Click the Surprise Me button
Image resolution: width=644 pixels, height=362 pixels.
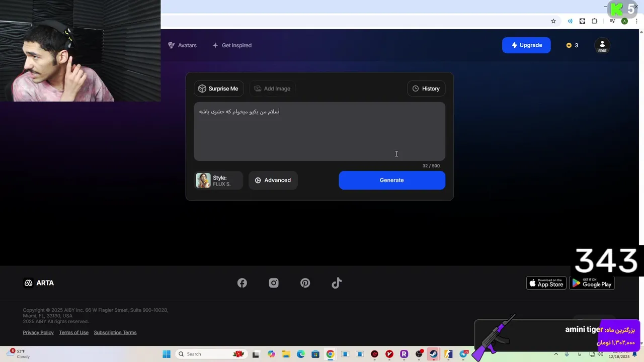pos(218,88)
